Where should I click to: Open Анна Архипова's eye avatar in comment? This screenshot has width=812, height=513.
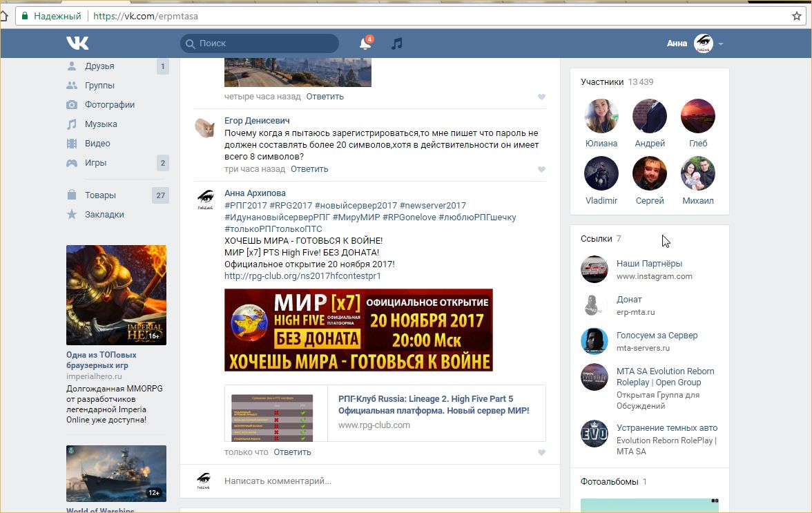pos(204,200)
